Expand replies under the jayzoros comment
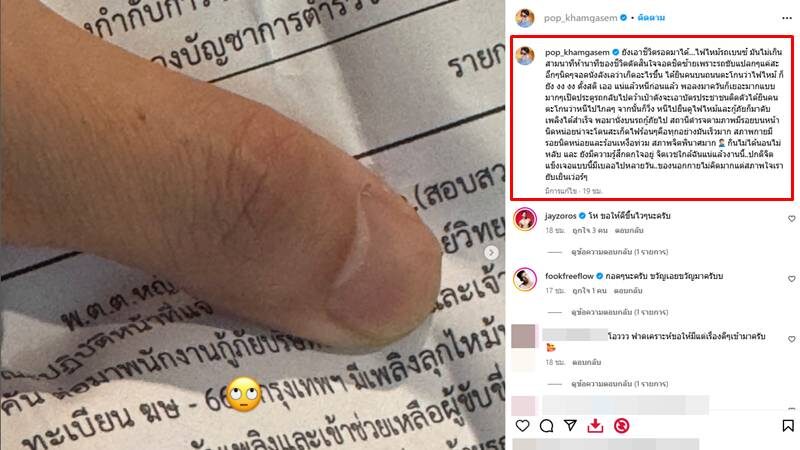Screen dimensions: 800x450 [619, 252]
